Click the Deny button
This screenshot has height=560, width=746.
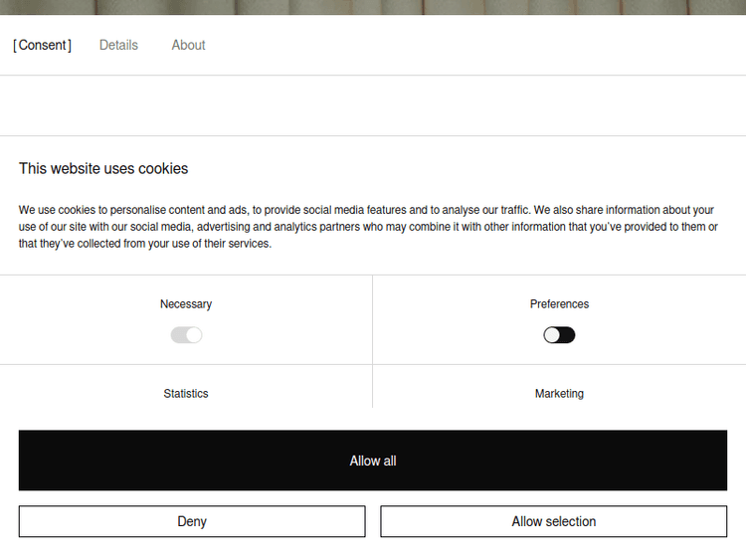point(192,521)
